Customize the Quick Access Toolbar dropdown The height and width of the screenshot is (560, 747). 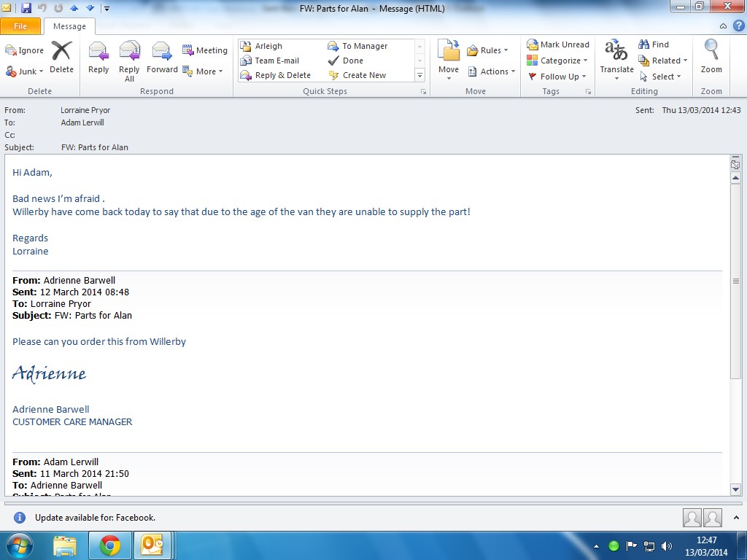(107, 8)
